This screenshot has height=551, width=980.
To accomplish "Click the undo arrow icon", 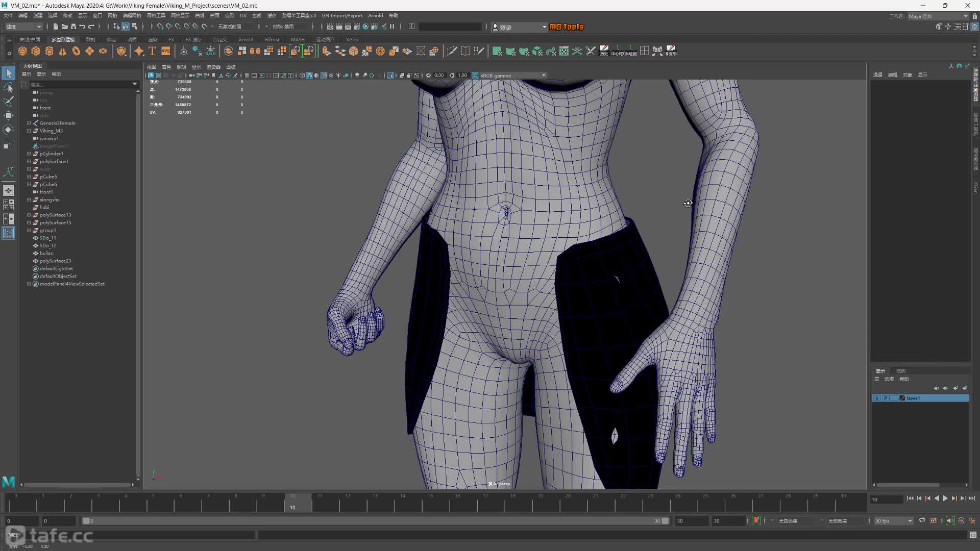I will click(x=82, y=27).
